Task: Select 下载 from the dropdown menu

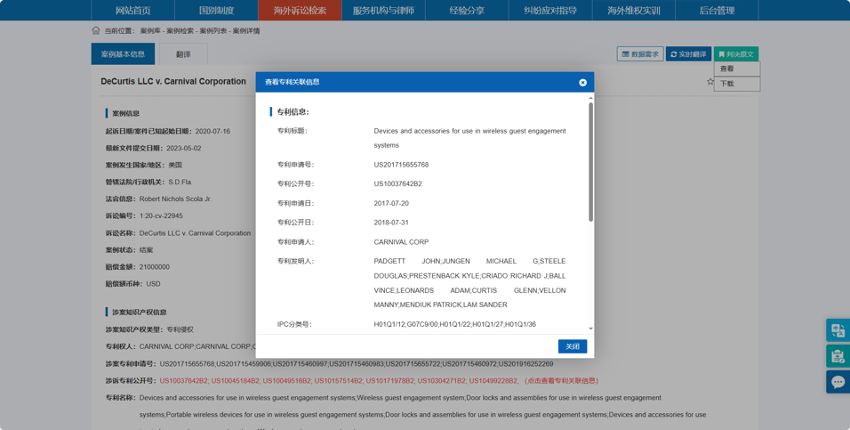Action: (x=737, y=84)
